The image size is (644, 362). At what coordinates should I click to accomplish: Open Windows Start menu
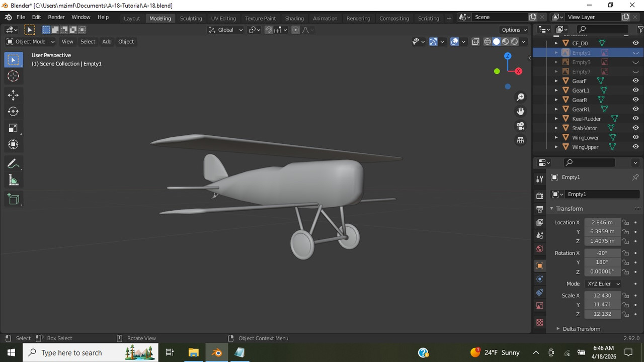(11, 352)
